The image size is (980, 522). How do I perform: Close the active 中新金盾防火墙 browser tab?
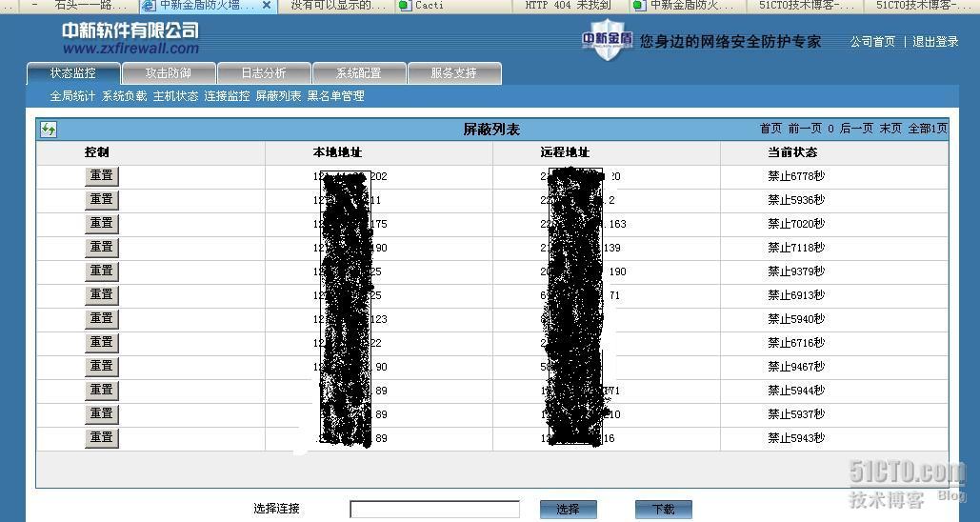pyautogui.click(x=267, y=5)
